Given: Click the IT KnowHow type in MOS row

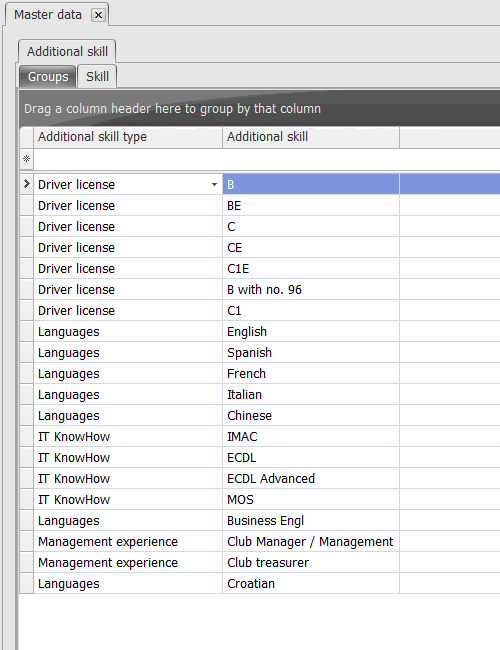Looking at the screenshot, I should tap(128, 500).
